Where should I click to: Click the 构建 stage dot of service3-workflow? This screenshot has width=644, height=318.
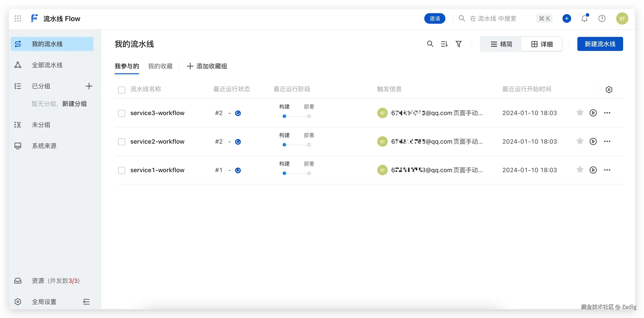click(x=284, y=116)
